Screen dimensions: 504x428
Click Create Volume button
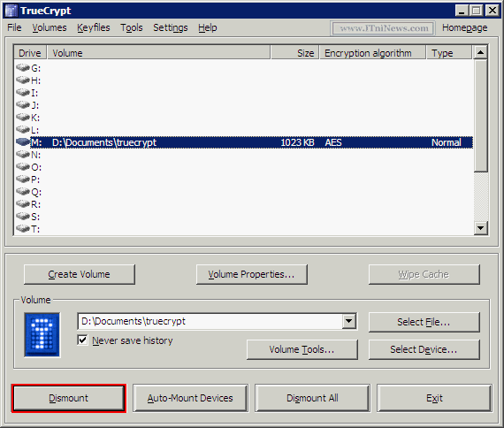pyautogui.click(x=79, y=274)
